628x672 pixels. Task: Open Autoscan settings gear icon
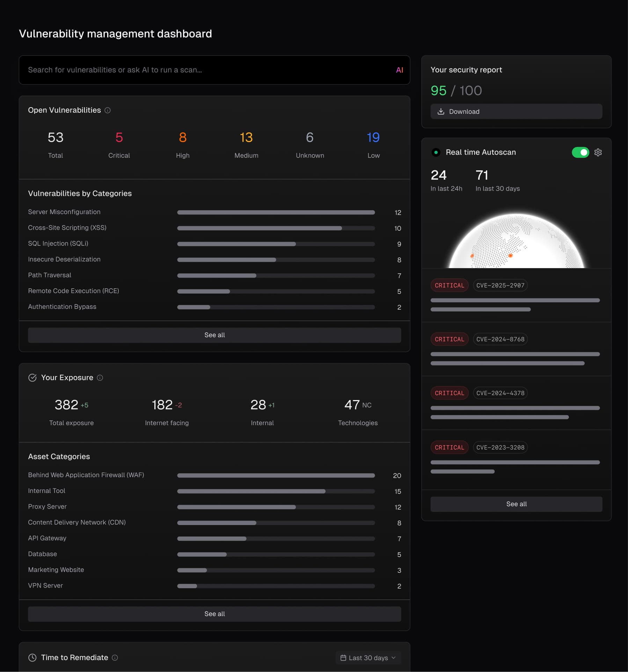coord(598,153)
